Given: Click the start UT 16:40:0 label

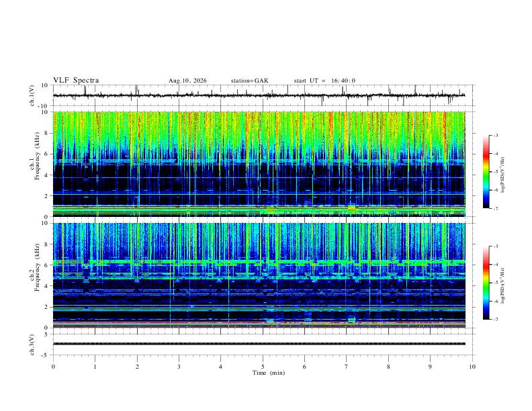Looking at the screenshot, I should tap(324, 81).
